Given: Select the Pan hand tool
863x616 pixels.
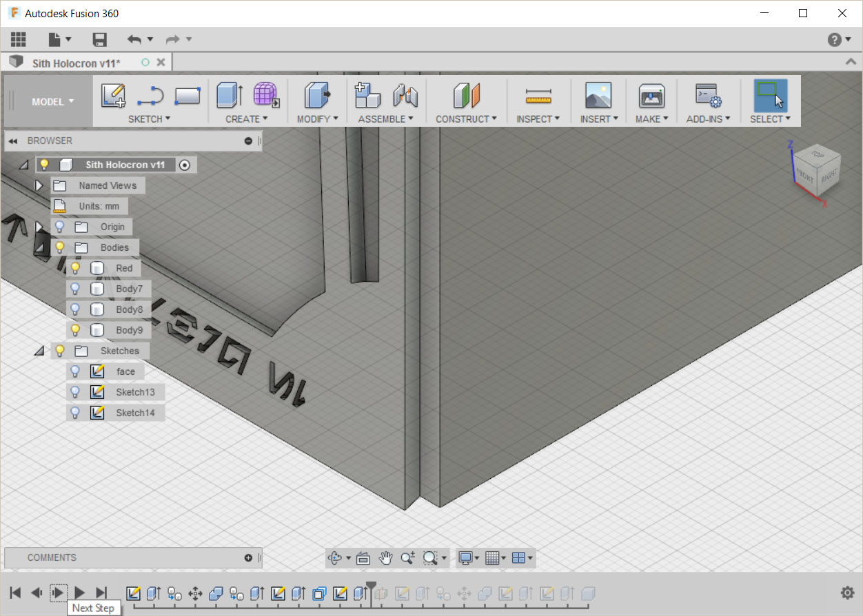Looking at the screenshot, I should (386, 558).
